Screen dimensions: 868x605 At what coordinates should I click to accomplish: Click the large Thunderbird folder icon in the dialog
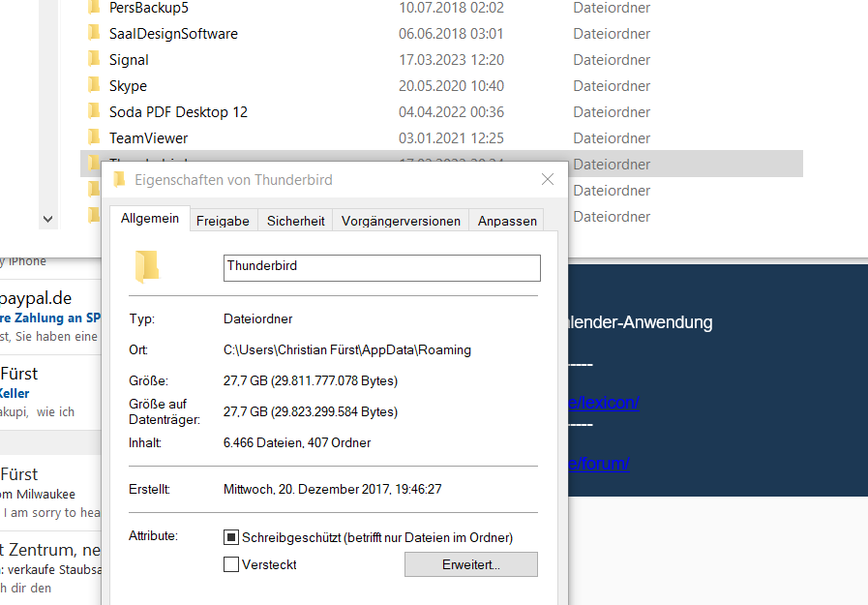tap(147, 267)
